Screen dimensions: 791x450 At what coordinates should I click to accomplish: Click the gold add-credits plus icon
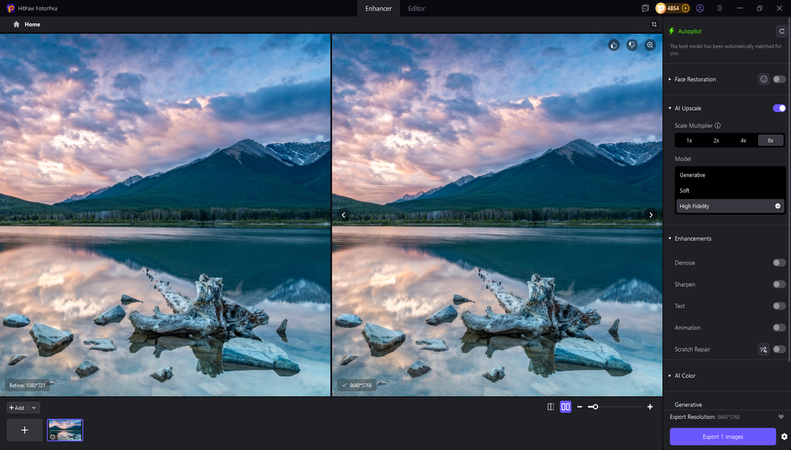tap(685, 8)
